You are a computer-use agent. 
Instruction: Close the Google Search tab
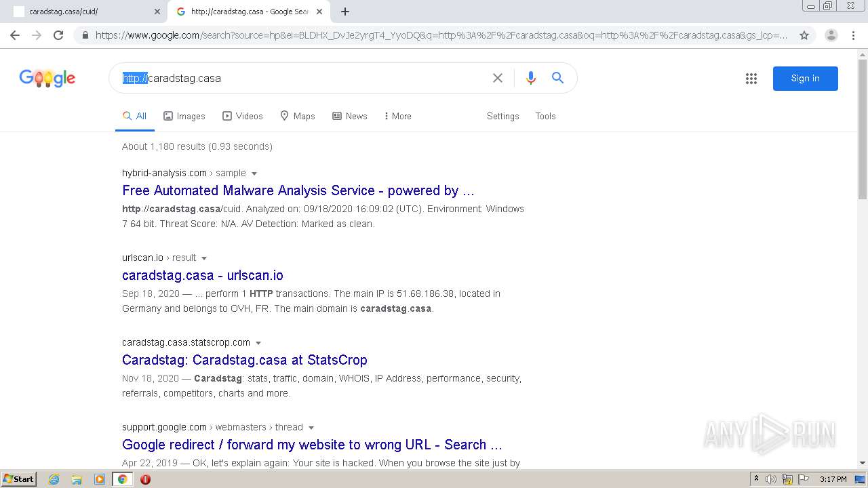click(x=319, y=12)
